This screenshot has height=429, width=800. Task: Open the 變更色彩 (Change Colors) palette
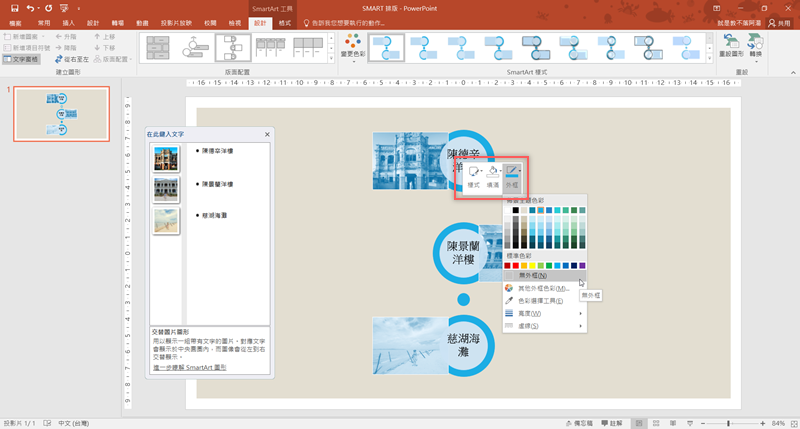pos(351,46)
